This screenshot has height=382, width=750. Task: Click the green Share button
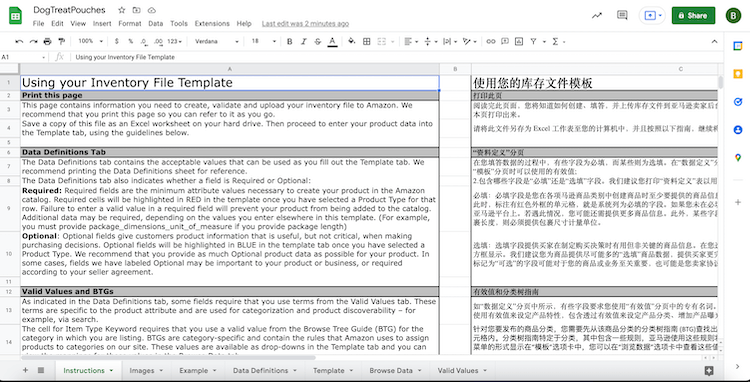pos(693,15)
